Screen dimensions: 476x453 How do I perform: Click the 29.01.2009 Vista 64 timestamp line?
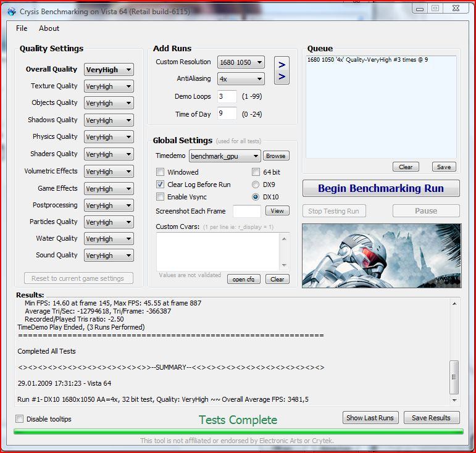point(64,383)
